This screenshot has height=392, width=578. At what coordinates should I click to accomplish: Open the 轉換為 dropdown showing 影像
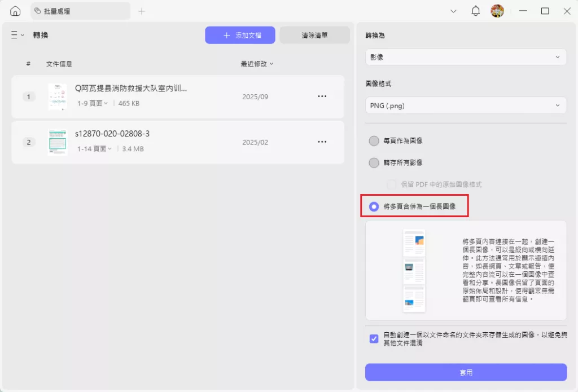click(x=465, y=56)
